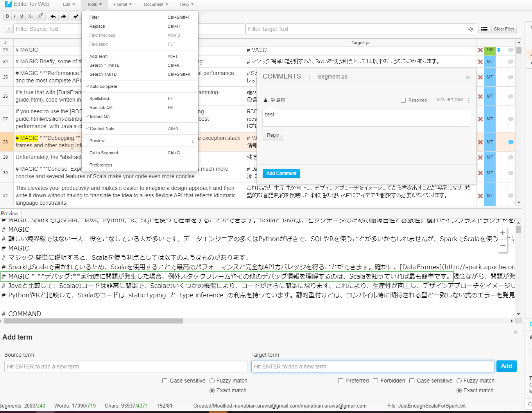The image size is (532, 413).
Task: Toggle Context Note in Tools menu
Action: coord(140,129)
